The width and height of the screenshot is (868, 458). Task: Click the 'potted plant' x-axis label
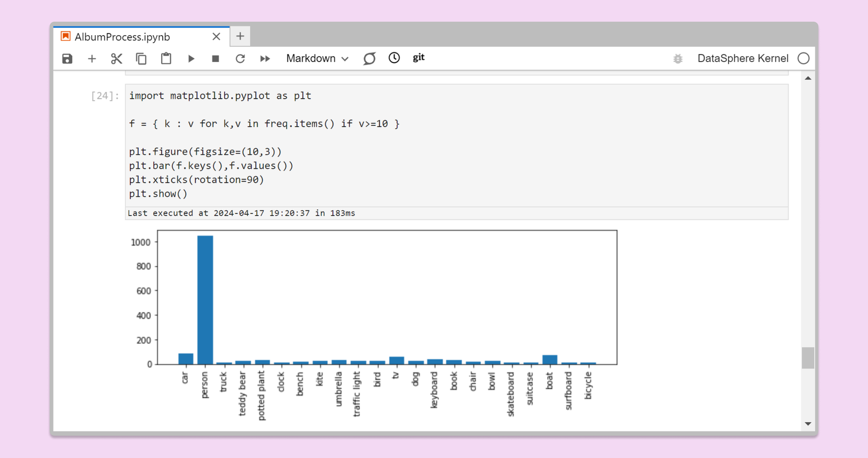coord(262,396)
